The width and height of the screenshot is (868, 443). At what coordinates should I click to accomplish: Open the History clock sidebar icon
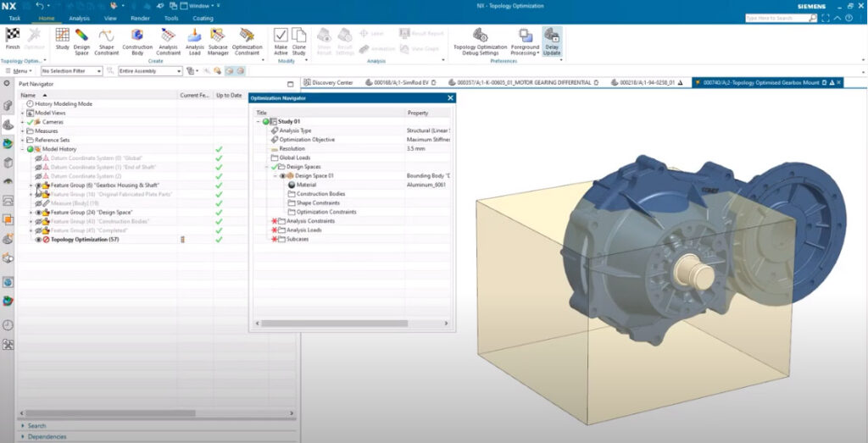click(8, 325)
